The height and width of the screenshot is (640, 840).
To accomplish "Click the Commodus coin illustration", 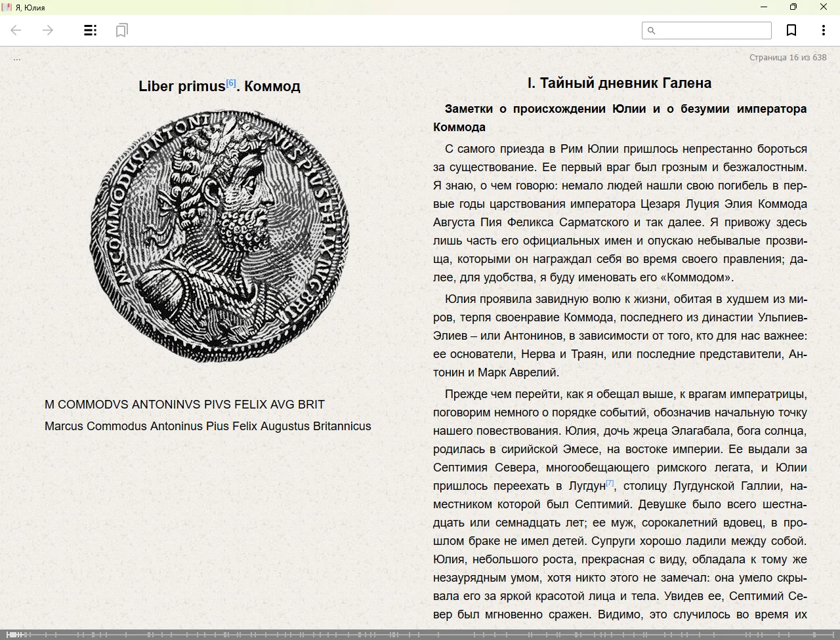I will click(x=219, y=235).
